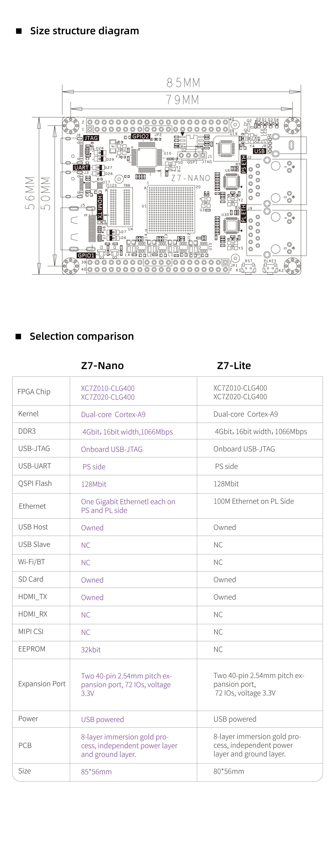The height and width of the screenshot is (868, 335).
Task: Click the 32kbit EEPROM value
Action: click(x=91, y=650)
